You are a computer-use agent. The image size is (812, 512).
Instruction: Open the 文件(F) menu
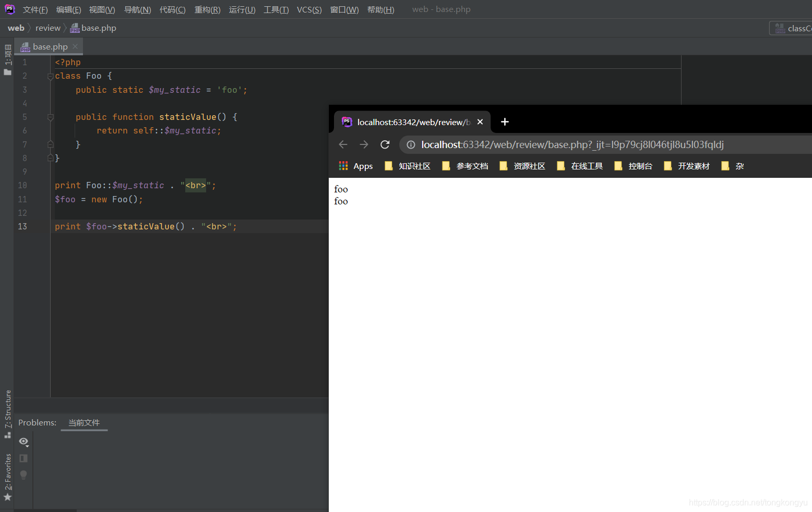pos(35,9)
